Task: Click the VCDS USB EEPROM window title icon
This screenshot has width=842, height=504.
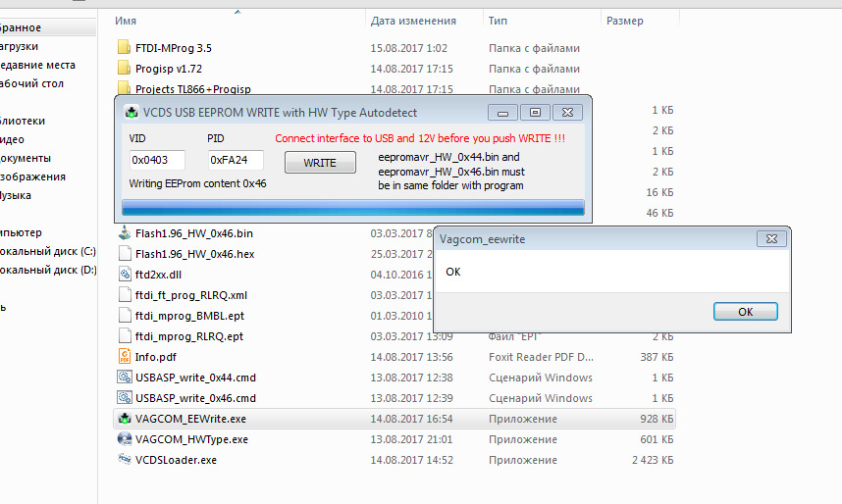Action: click(x=132, y=112)
